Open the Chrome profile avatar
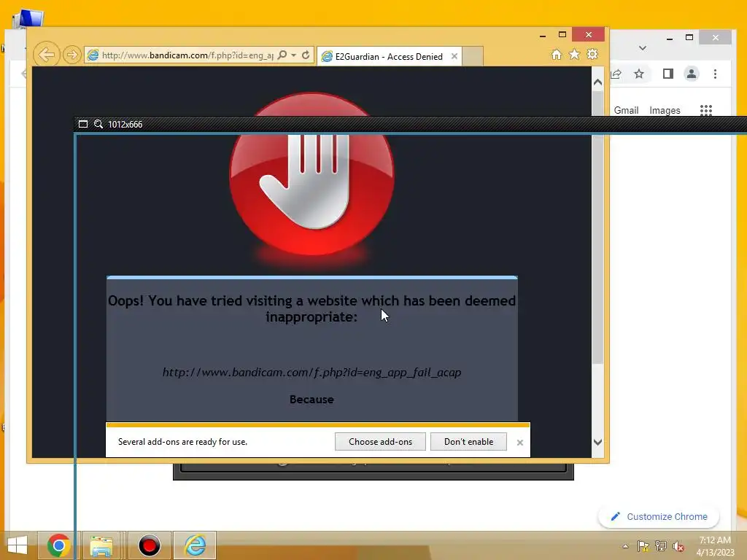This screenshot has height=560, width=747. coord(692,74)
